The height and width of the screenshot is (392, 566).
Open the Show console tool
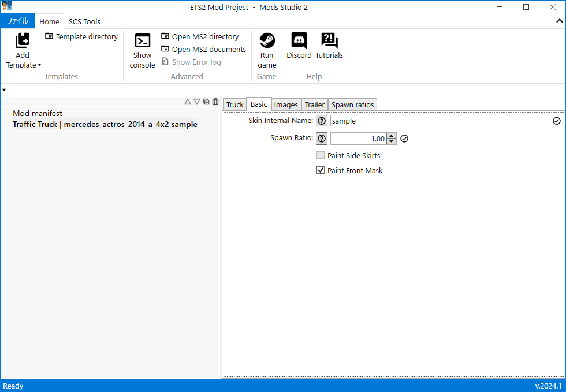(142, 41)
